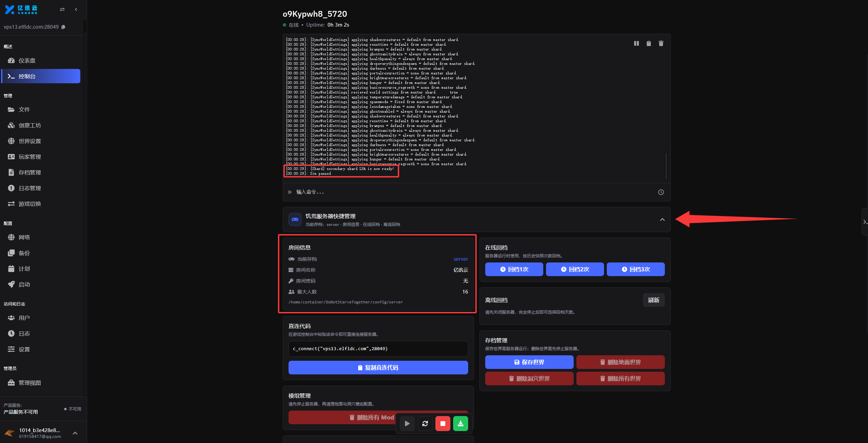The image size is (868, 443).
Task: Copy server address vps13.elfidc.com:28049
Action: click(63, 27)
